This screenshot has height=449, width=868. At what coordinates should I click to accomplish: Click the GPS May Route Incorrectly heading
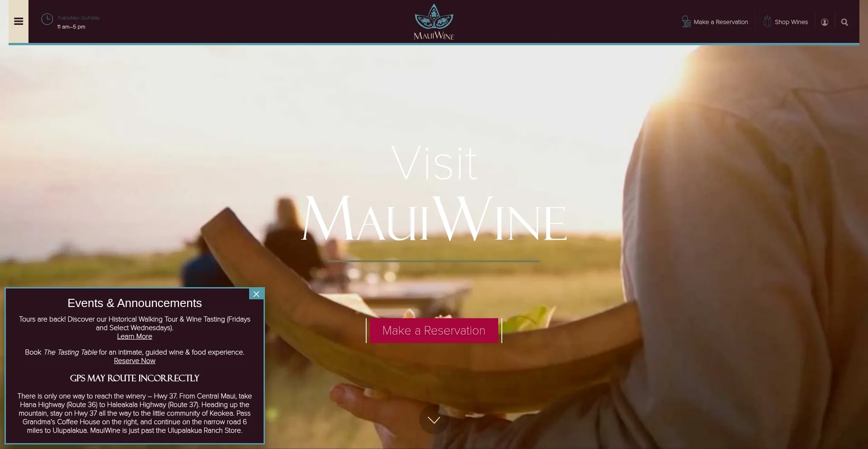click(135, 378)
